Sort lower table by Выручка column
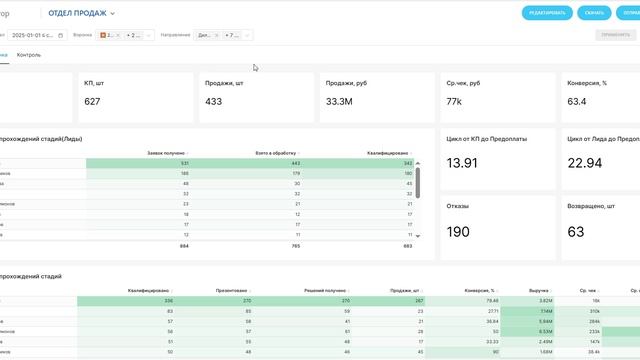 [540, 291]
